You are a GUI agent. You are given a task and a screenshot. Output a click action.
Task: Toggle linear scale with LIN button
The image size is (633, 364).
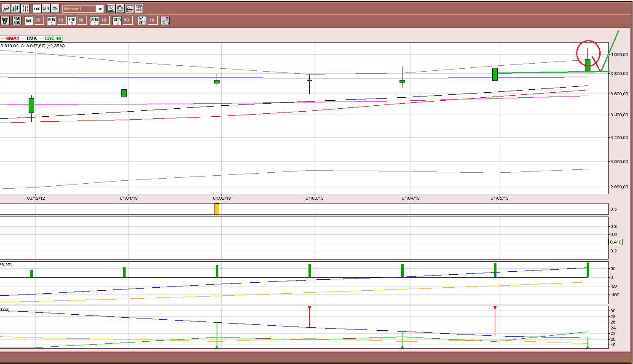pos(46,8)
